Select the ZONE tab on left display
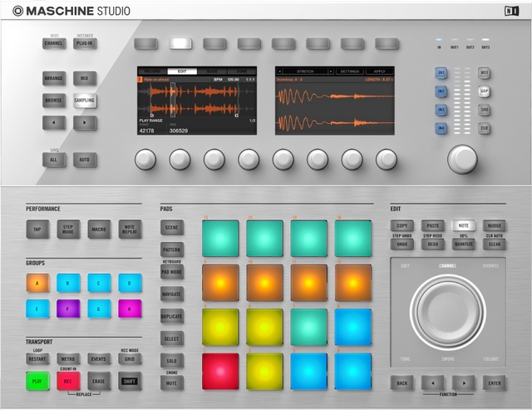The image size is (532, 410). [x=242, y=72]
